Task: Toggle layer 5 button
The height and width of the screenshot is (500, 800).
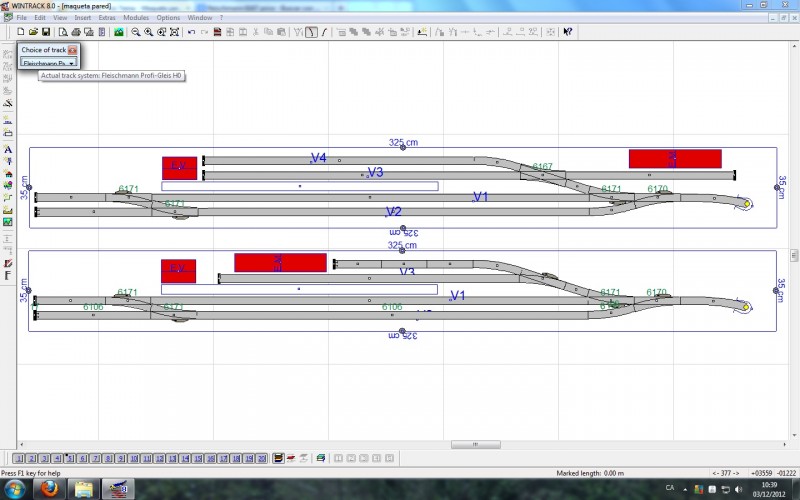Action: 70,458
